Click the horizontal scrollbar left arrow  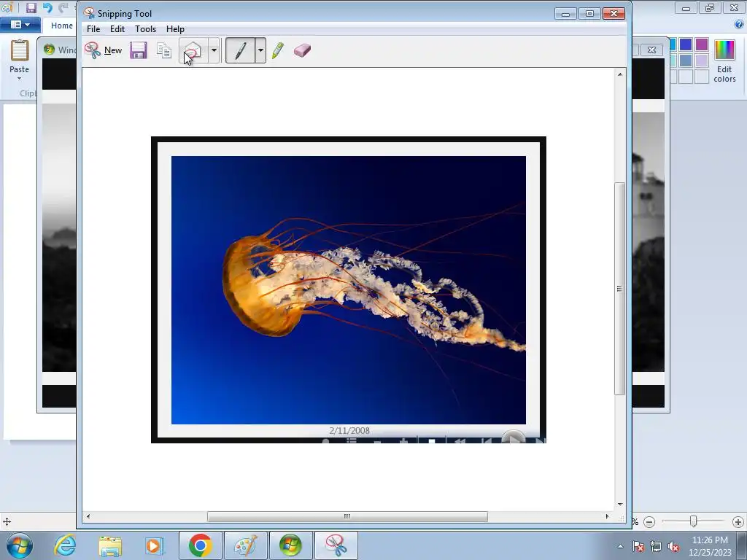(88, 517)
